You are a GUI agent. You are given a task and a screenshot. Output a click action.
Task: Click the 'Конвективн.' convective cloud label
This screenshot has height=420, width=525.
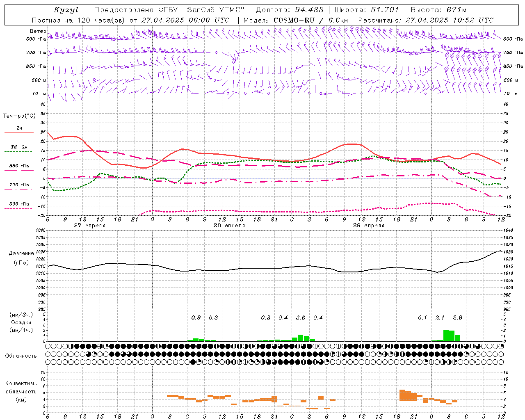[x=21, y=383]
